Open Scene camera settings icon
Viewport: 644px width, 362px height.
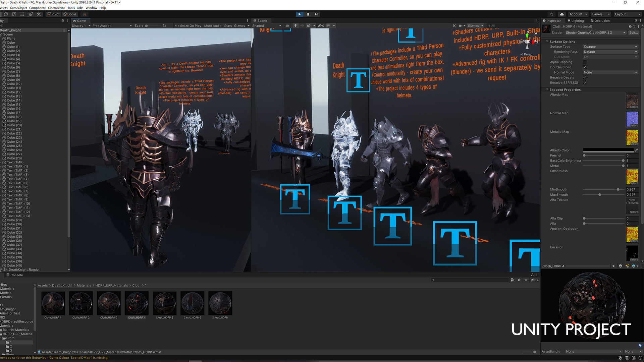click(x=461, y=26)
